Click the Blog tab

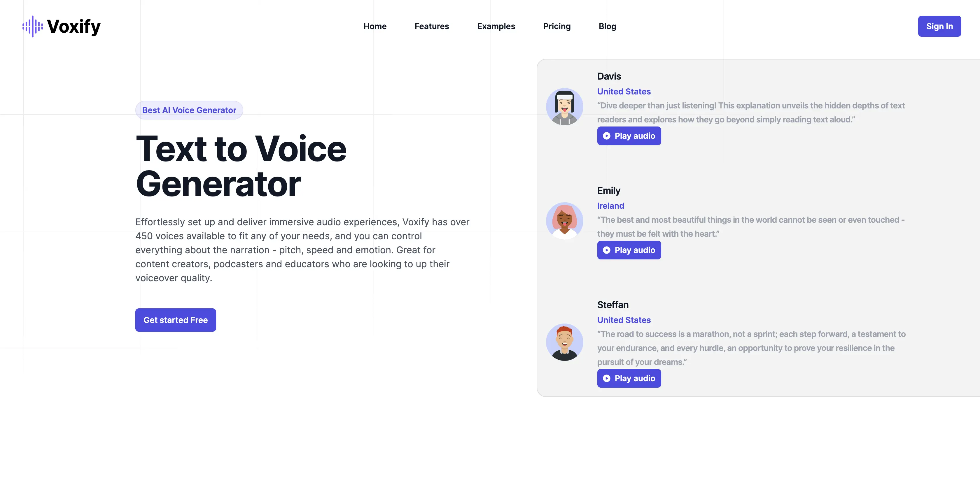[606, 26]
